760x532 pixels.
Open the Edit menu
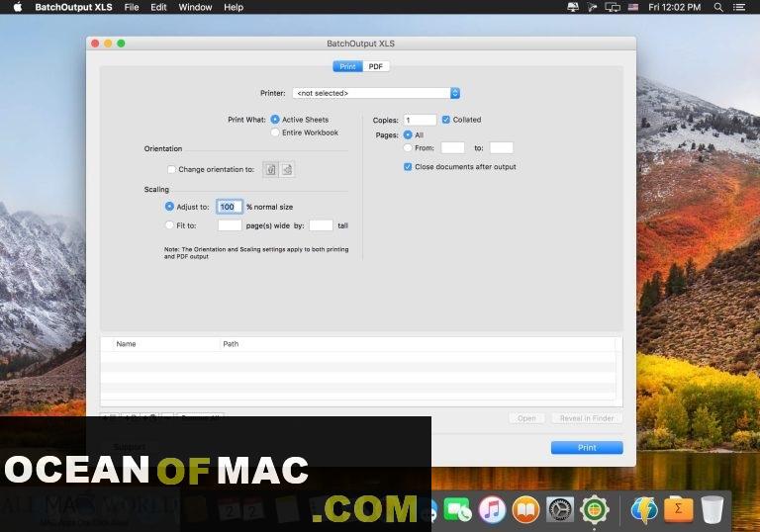pos(158,7)
